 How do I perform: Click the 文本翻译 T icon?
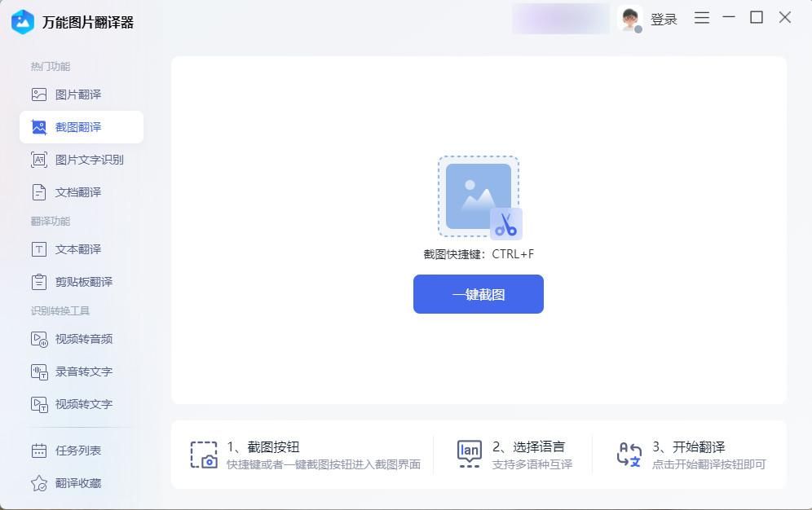pos(39,249)
